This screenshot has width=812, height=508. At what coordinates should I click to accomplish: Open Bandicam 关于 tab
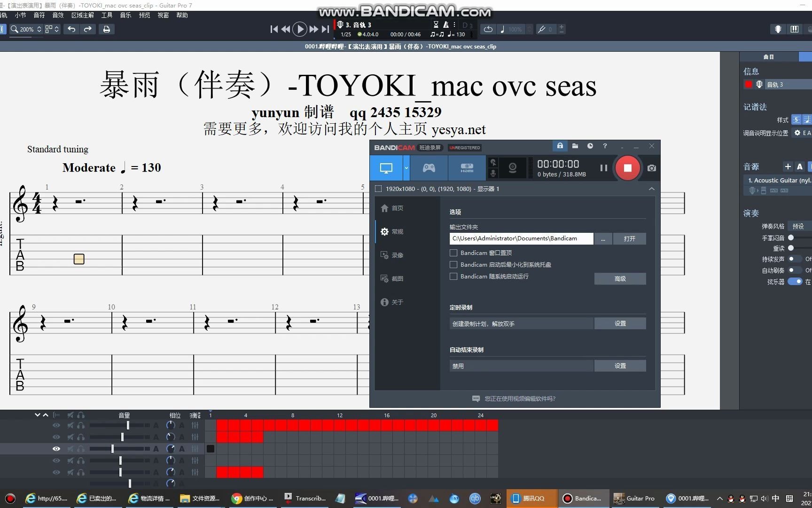point(392,302)
